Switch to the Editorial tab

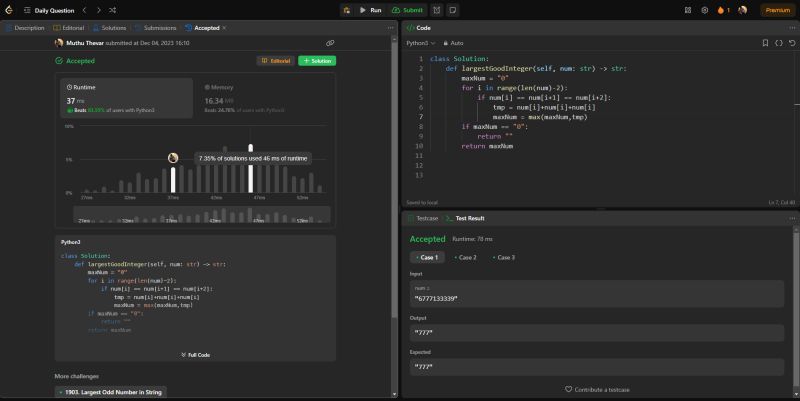click(69, 28)
